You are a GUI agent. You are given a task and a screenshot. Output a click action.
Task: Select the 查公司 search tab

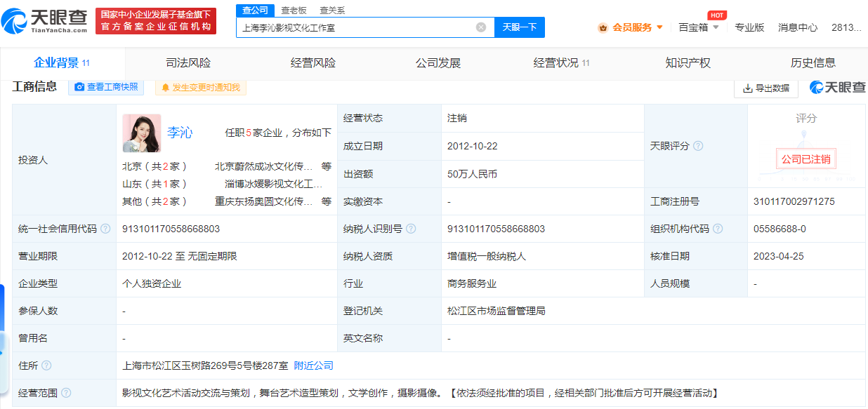coord(254,11)
